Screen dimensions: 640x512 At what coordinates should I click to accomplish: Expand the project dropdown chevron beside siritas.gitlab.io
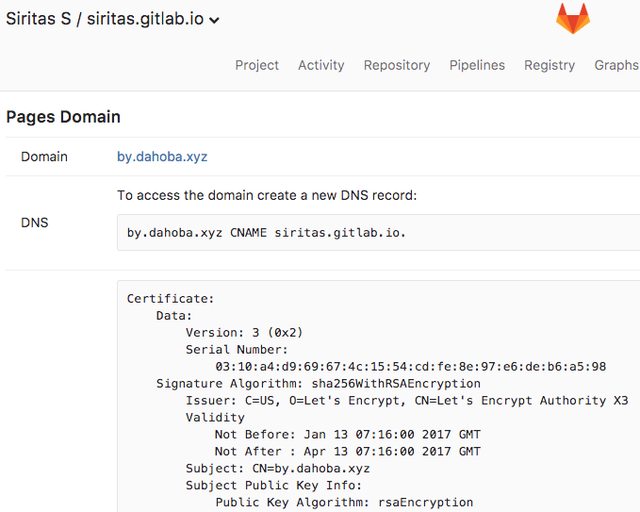(x=214, y=21)
